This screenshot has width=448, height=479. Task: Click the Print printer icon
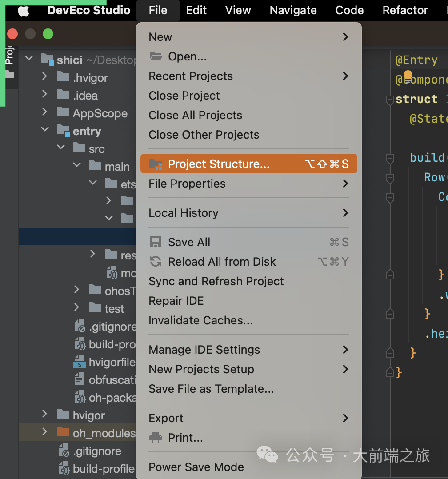156,438
